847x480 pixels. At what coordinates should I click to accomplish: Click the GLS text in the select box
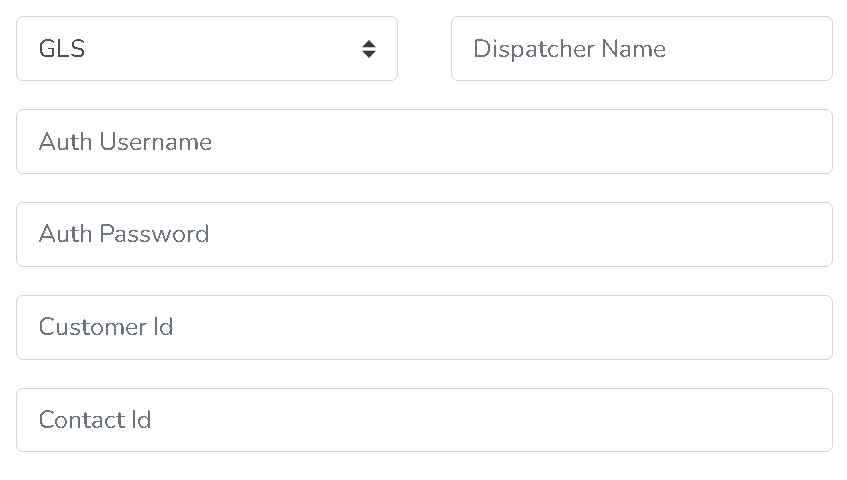[x=62, y=49]
